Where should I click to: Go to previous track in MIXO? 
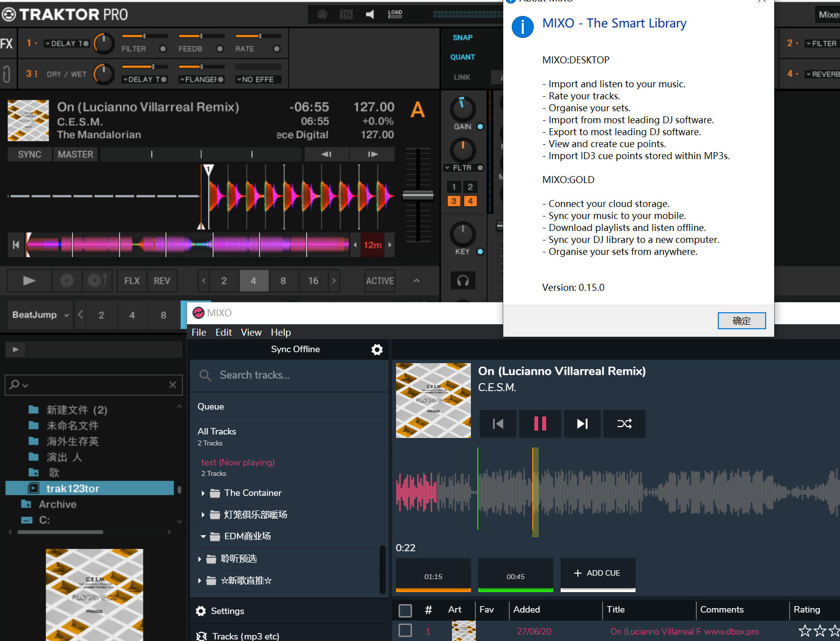coord(498,424)
